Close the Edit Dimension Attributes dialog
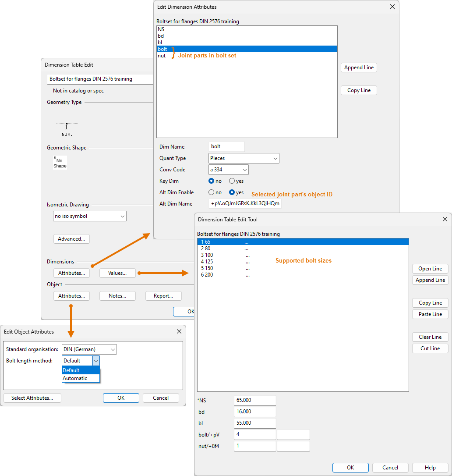Image resolution: width=452 pixels, height=476 pixels. (x=392, y=7)
